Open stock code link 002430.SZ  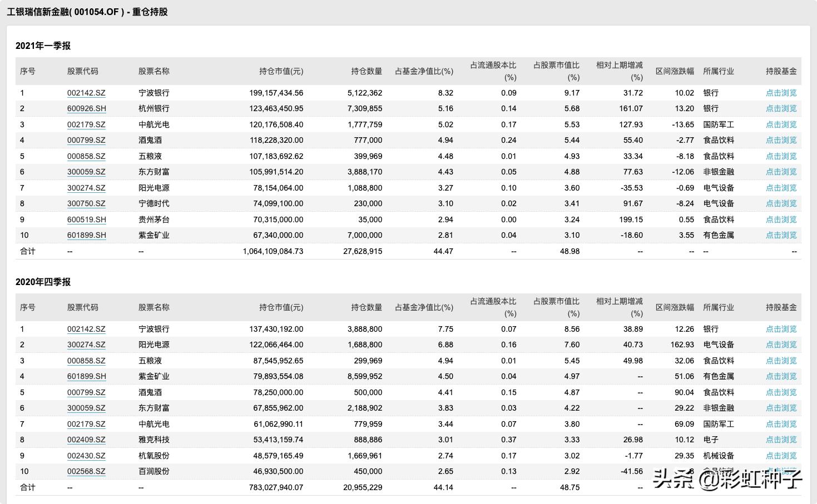coord(86,456)
